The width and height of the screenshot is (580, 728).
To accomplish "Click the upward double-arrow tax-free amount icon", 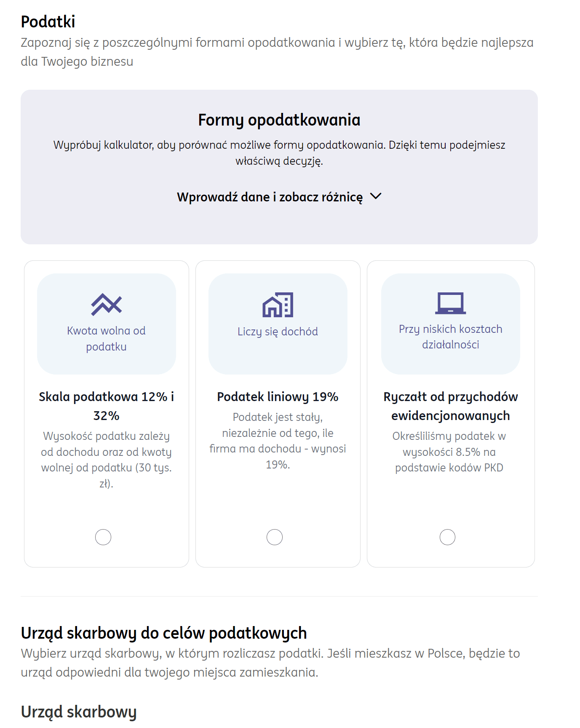I will (106, 305).
